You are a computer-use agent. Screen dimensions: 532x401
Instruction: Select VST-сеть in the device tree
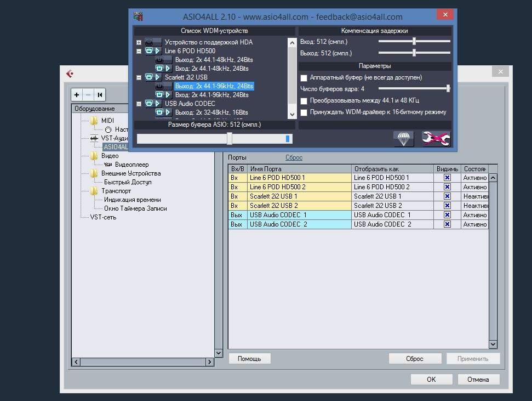(103, 217)
